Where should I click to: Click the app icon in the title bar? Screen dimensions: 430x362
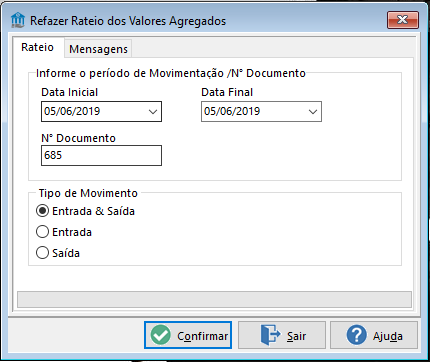(x=18, y=20)
